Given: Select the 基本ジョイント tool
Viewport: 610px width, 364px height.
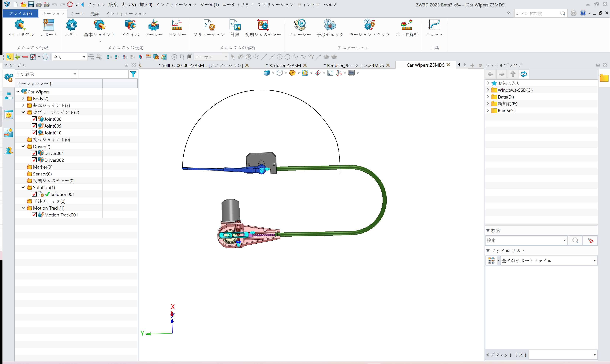Looking at the screenshot, I should point(99,28).
